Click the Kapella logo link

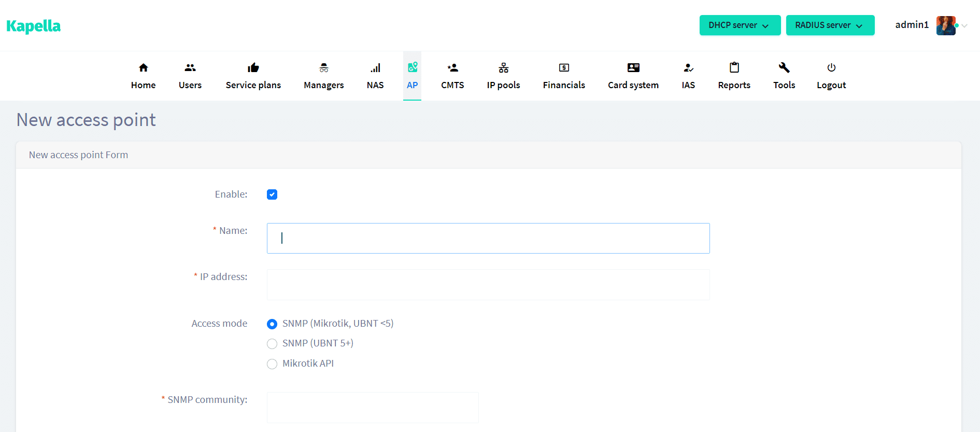[34, 26]
